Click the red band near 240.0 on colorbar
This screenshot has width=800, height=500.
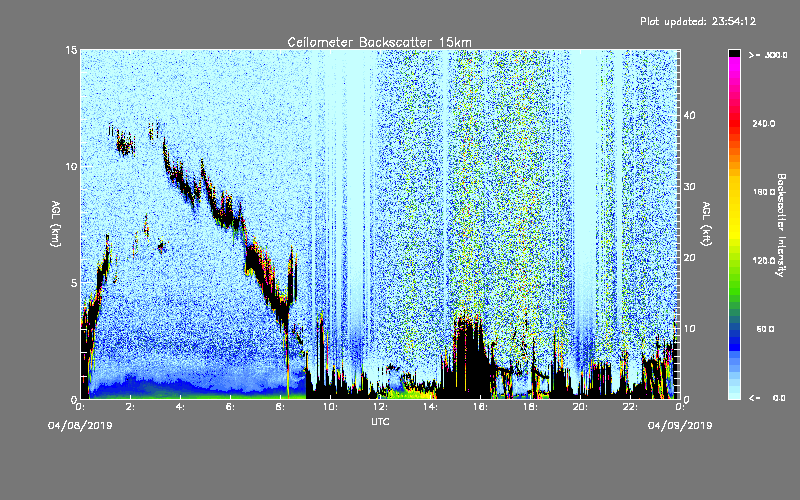tap(734, 124)
